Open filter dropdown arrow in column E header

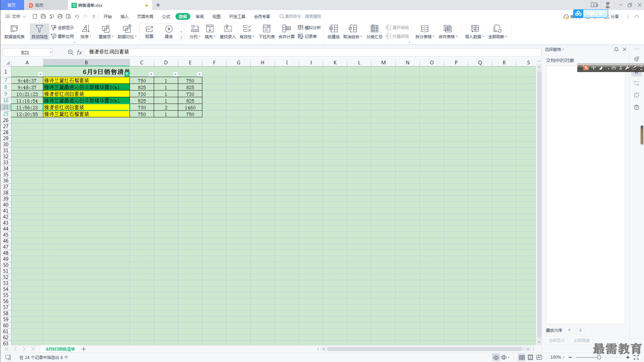click(x=199, y=74)
